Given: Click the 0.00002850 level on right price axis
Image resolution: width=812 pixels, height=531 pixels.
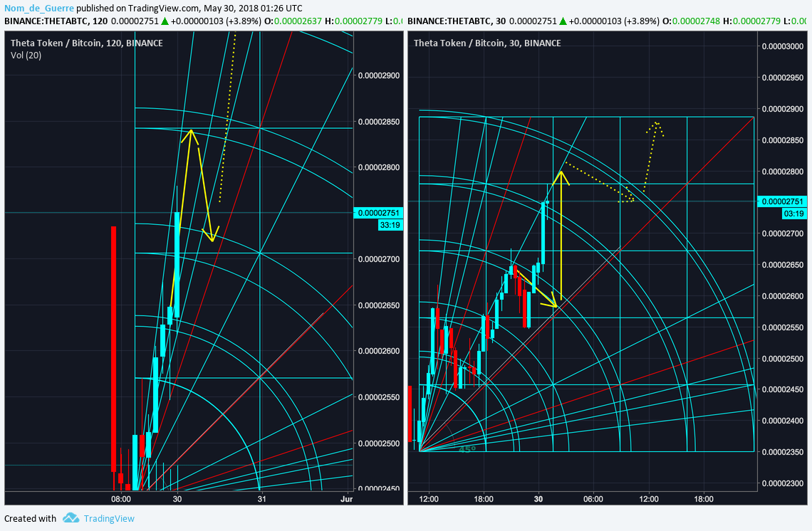Looking at the screenshot, I should [783, 140].
